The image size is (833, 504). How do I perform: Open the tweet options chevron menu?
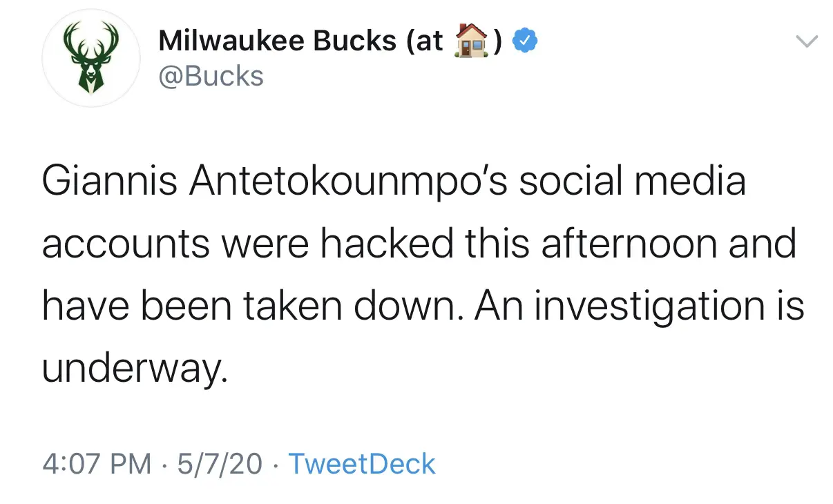807,41
